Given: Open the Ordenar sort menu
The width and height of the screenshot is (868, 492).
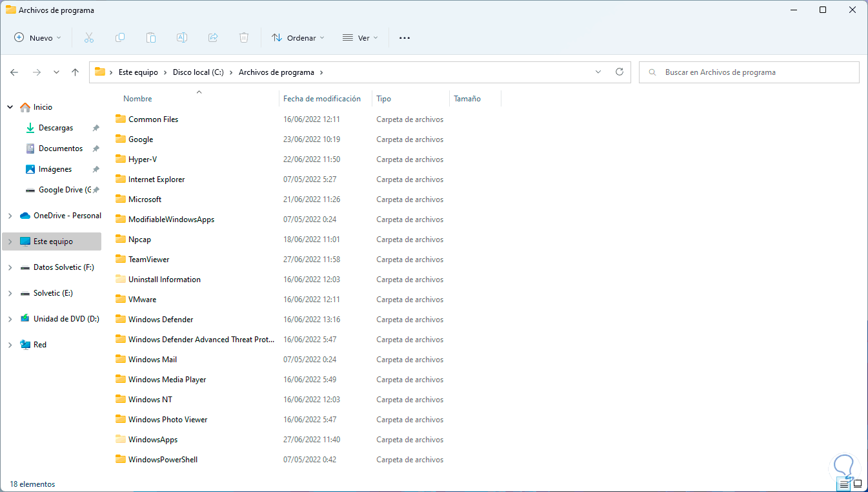Looking at the screenshot, I should (x=298, y=38).
